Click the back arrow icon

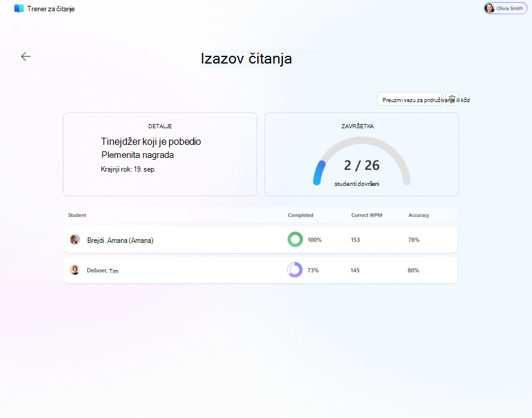26,56
